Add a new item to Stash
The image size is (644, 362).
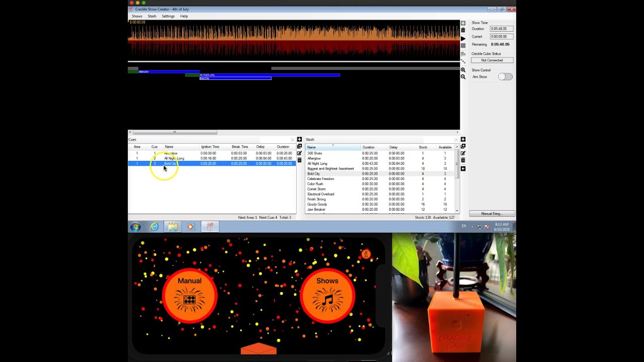[463, 139]
